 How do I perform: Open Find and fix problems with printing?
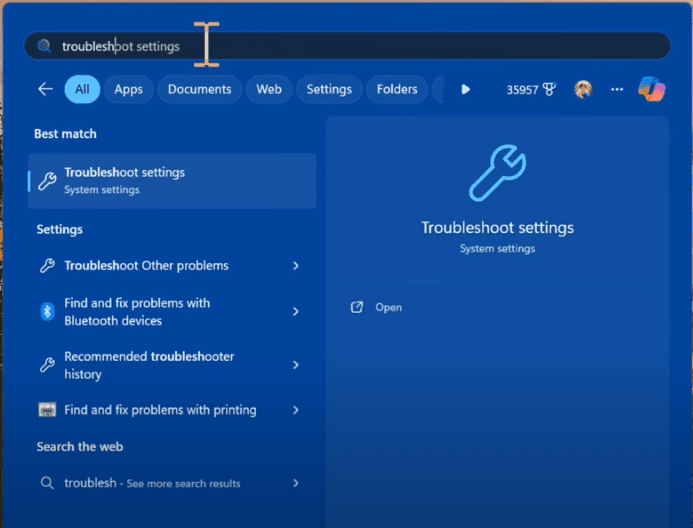pyautogui.click(x=172, y=410)
